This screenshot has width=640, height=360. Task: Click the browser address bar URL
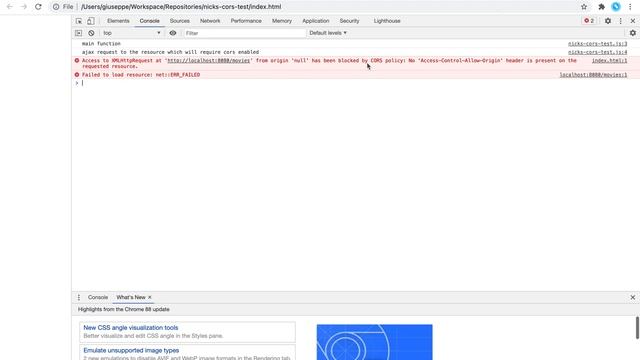(181, 7)
